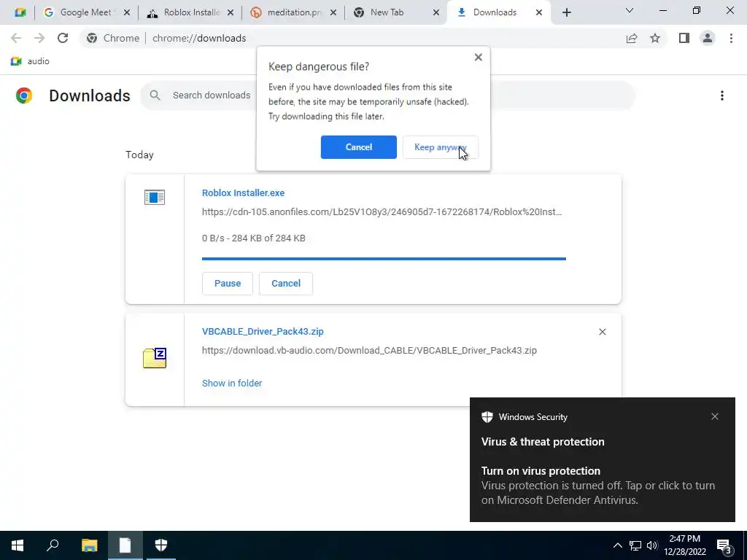
Task: Show VBCABLE zip in folder
Action: point(232,384)
